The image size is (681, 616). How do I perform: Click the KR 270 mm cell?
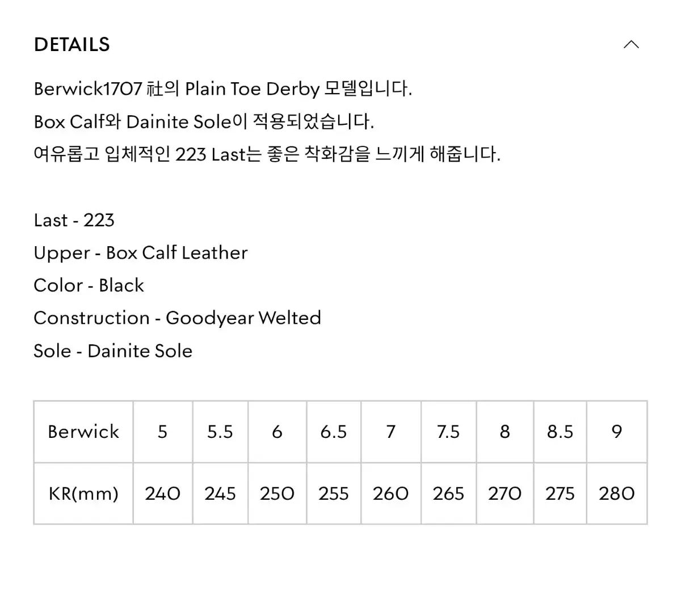tap(505, 493)
